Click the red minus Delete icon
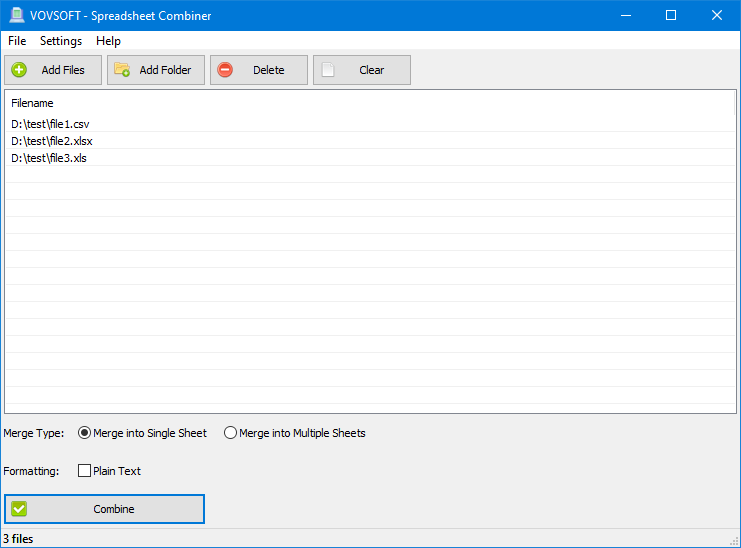Image resolution: width=741 pixels, height=548 pixels. (x=225, y=70)
